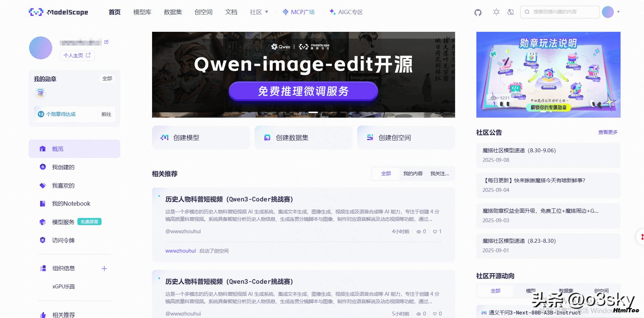Click the ModelScope logo
This screenshot has height=318, width=644.
click(58, 12)
